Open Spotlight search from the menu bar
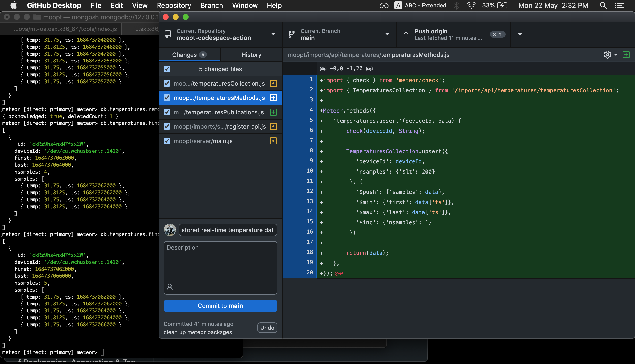The width and height of the screenshot is (635, 364). pyautogui.click(x=603, y=5)
